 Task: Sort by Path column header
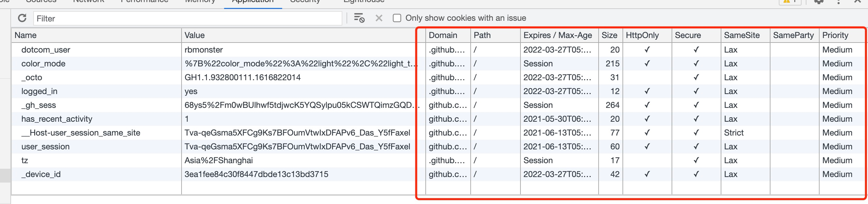tap(495, 35)
